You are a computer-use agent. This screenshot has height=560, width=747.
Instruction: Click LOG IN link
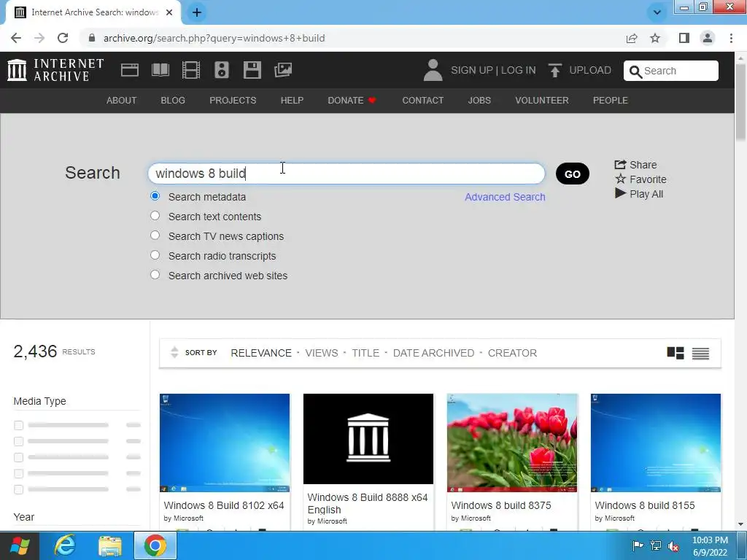(519, 70)
